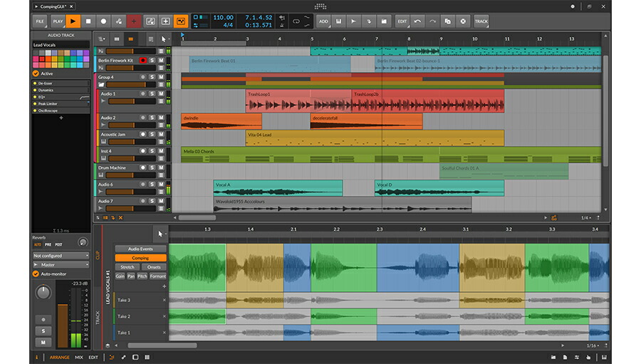Click the red overdub plus button

134,21
